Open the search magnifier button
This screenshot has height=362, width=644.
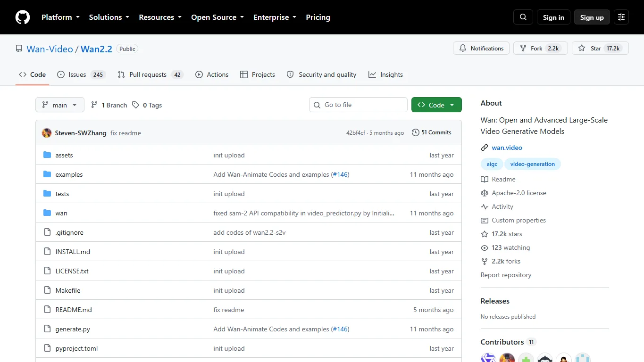coord(523,17)
